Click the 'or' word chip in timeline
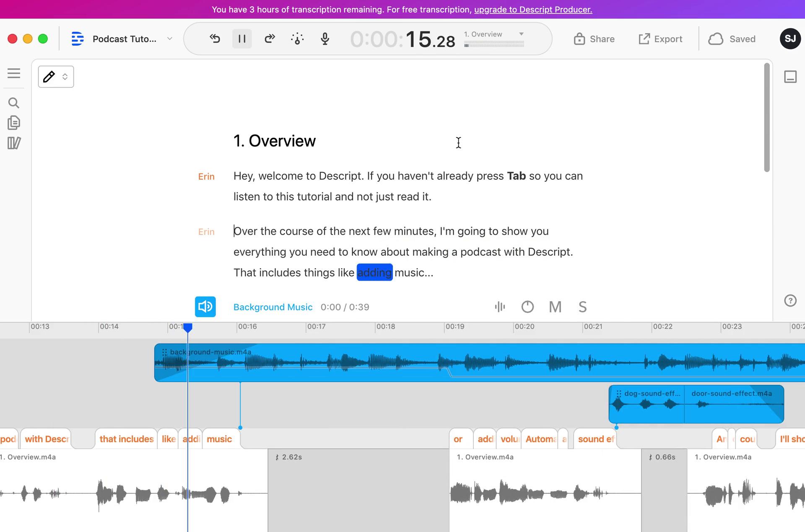Viewport: 805px width, 532px height. click(x=460, y=439)
